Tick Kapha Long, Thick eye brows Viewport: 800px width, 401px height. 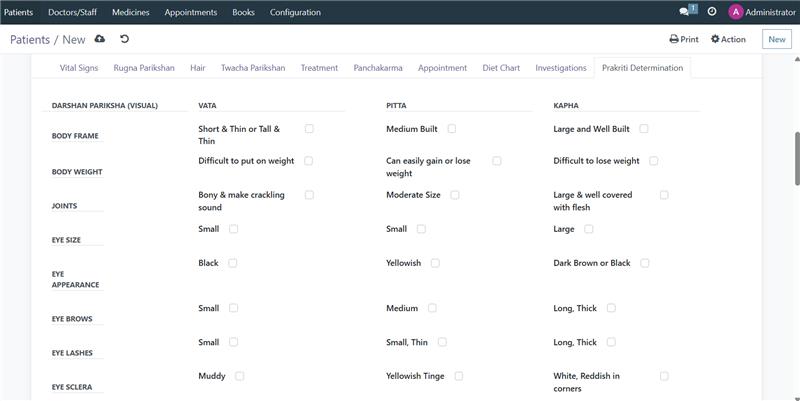611,308
